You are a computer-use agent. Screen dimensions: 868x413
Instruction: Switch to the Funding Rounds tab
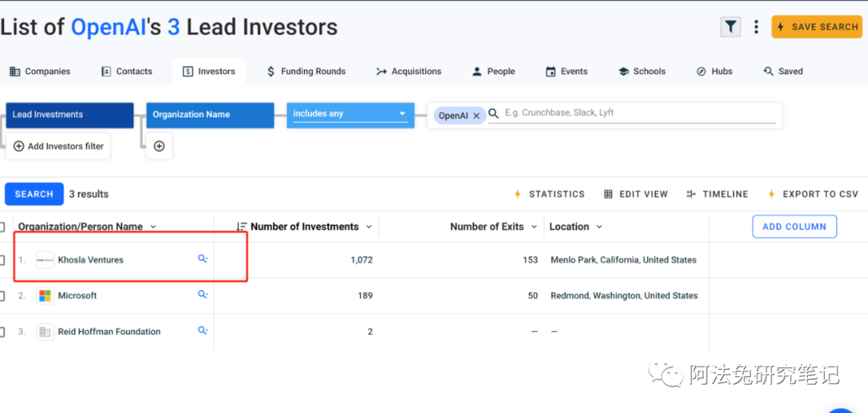[305, 72]
